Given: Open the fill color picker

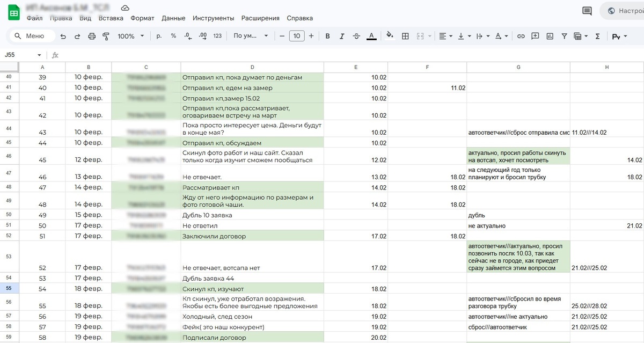Looking at the screenshot, I should (x=390, y=36).
